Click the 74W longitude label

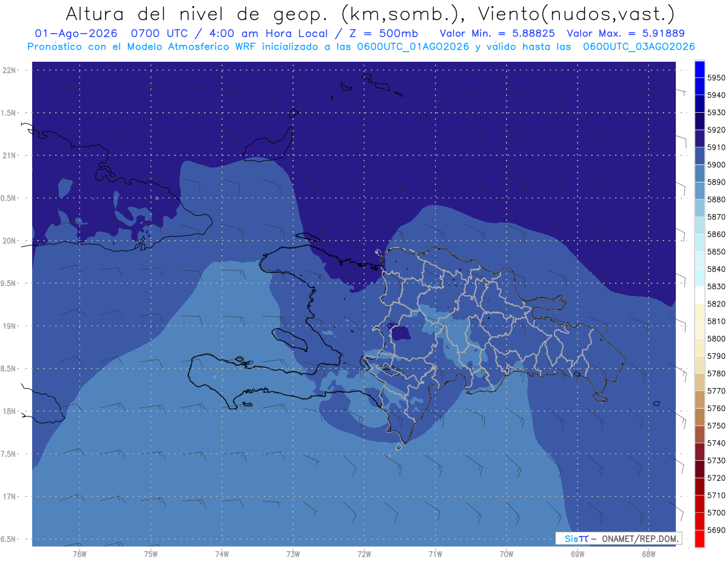coord(222,554)
